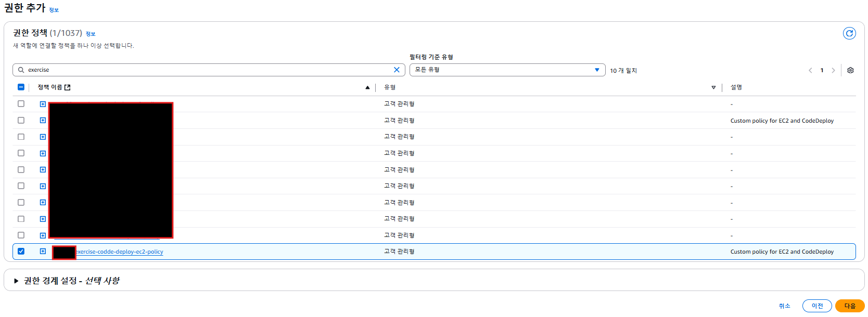Viewport: 868px width, 317px height.
Task: Sort ascending by 정책 이름 arrow
Action: coord(367,87)
